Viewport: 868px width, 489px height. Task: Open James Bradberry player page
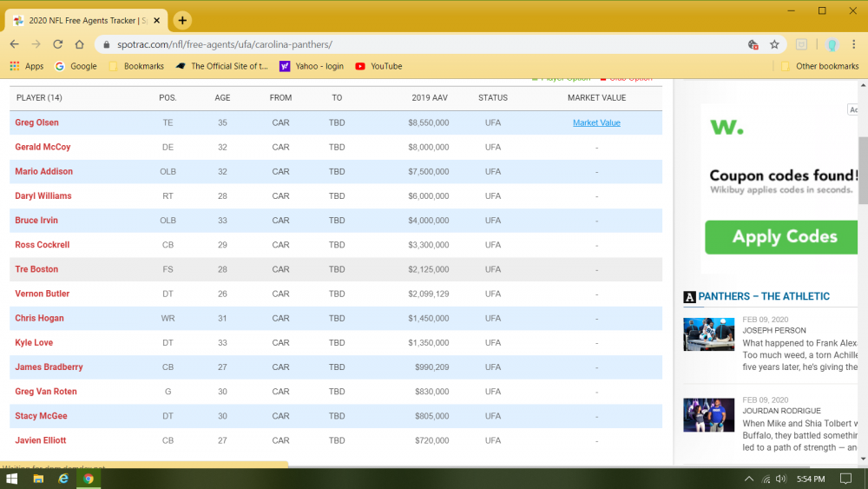click(x=49, y=367)
